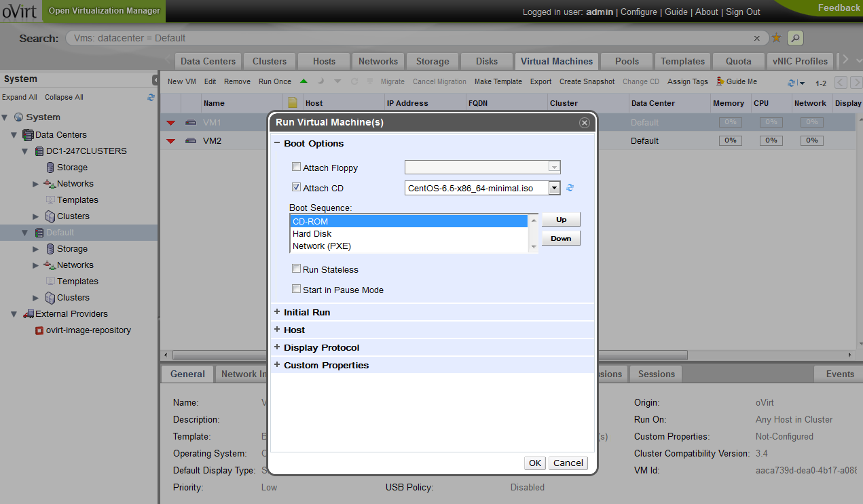Click the refresh icon in System tree panel
Viewport: 863px width, 504px height.
pyautogui.click(x=151, y=97)
